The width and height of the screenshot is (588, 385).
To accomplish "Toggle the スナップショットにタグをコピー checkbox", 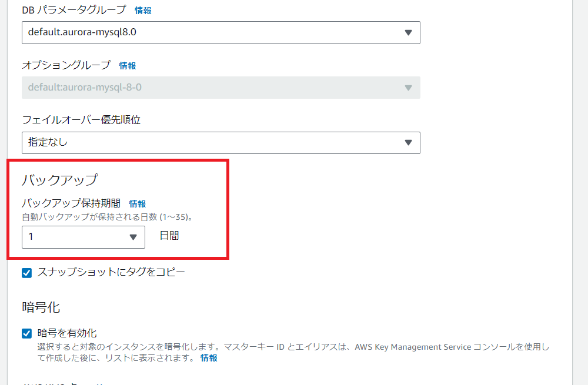I will click(x=26, y=273).
